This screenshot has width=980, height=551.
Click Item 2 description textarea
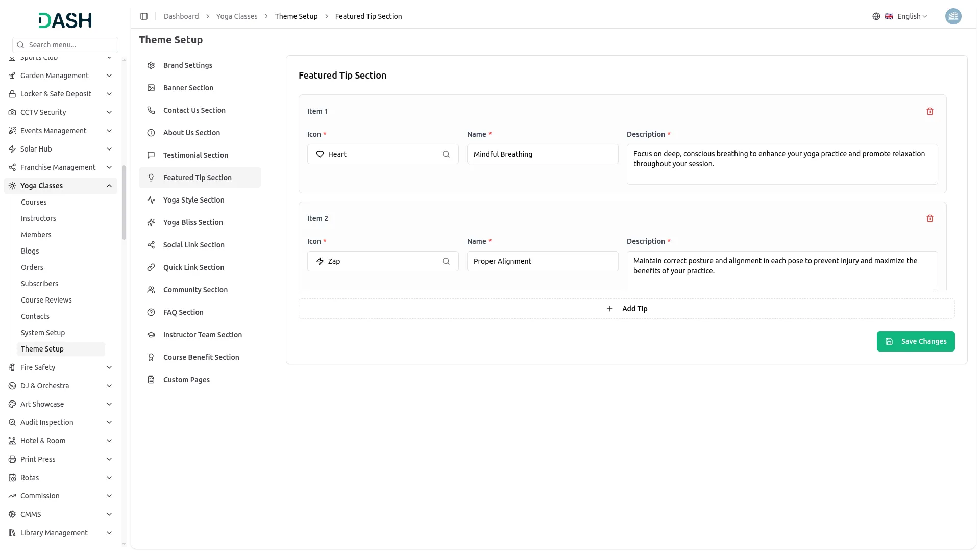[782, 271]
